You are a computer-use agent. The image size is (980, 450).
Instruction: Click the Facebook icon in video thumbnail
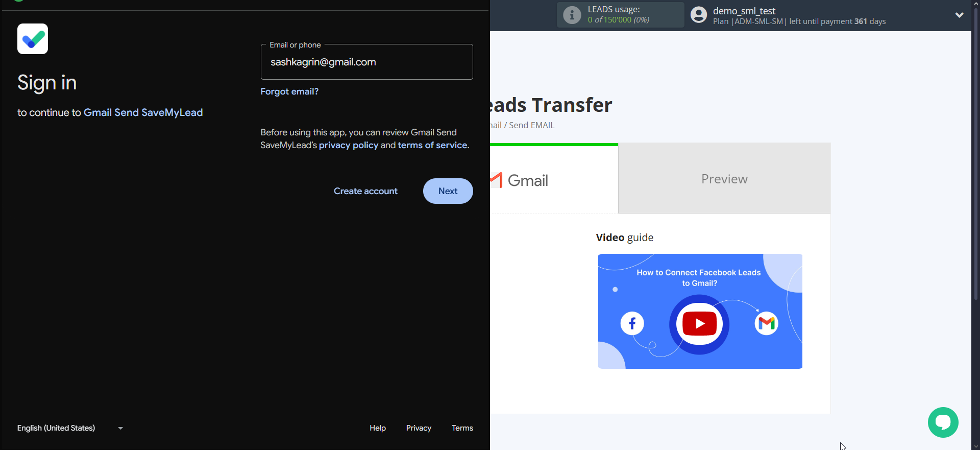(632, 324)
